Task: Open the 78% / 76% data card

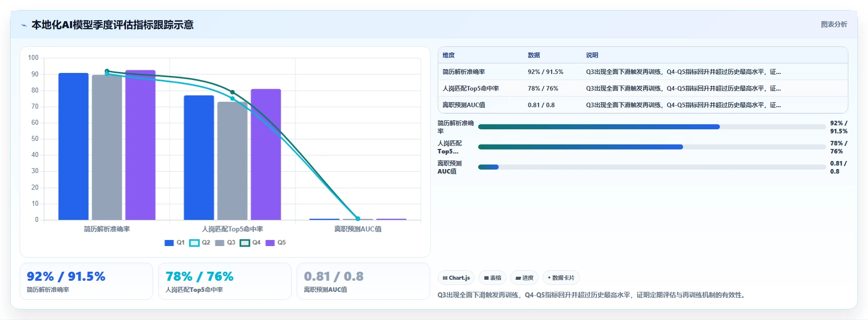Action: (225, 281)
